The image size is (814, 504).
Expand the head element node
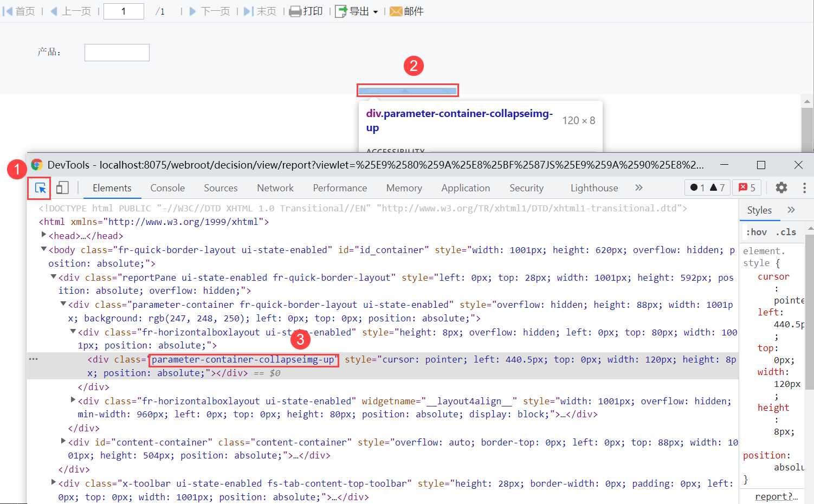[43, 235]
